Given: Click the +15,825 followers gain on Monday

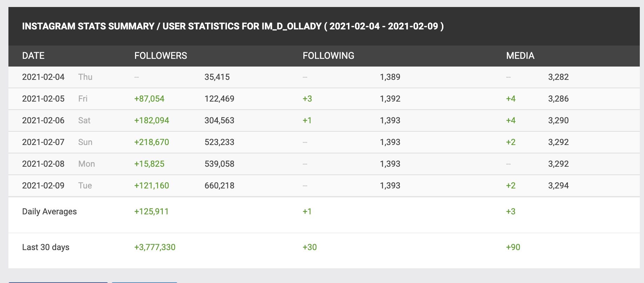Looking at the screenshot, I should [x=149, y=164].
